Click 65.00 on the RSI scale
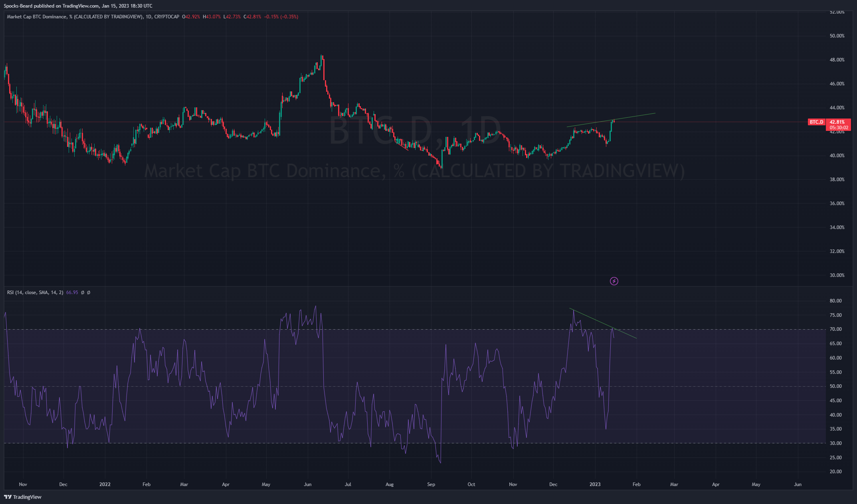Image resolution: width=857 pixels, height=504 pixels. [835, 344]
